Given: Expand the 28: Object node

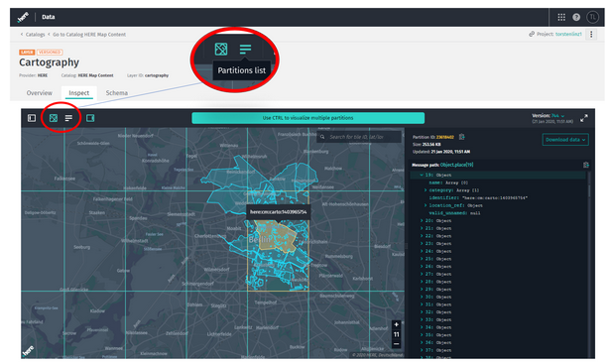Looking at the screenshot, I should (422, 282).
